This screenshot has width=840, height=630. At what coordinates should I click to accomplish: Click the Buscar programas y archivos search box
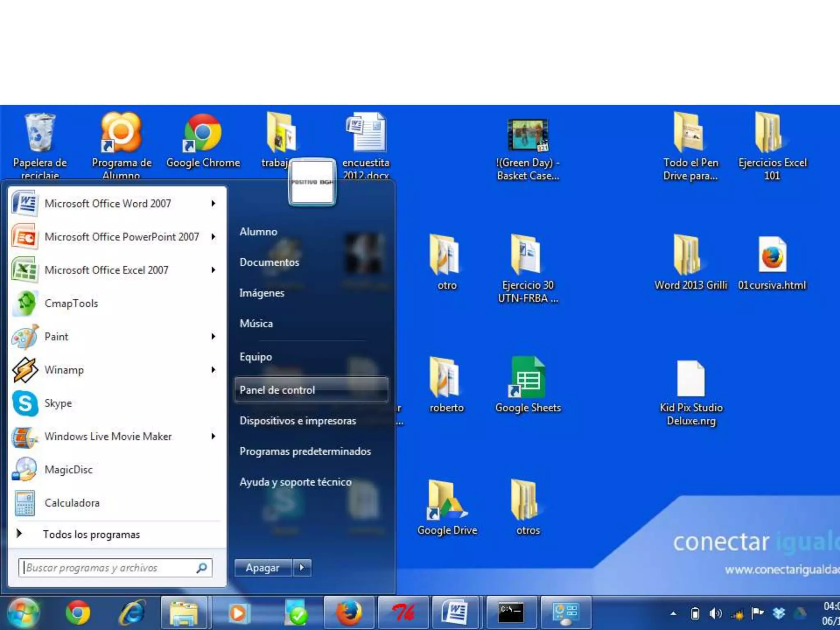click(x=109, y=568)
